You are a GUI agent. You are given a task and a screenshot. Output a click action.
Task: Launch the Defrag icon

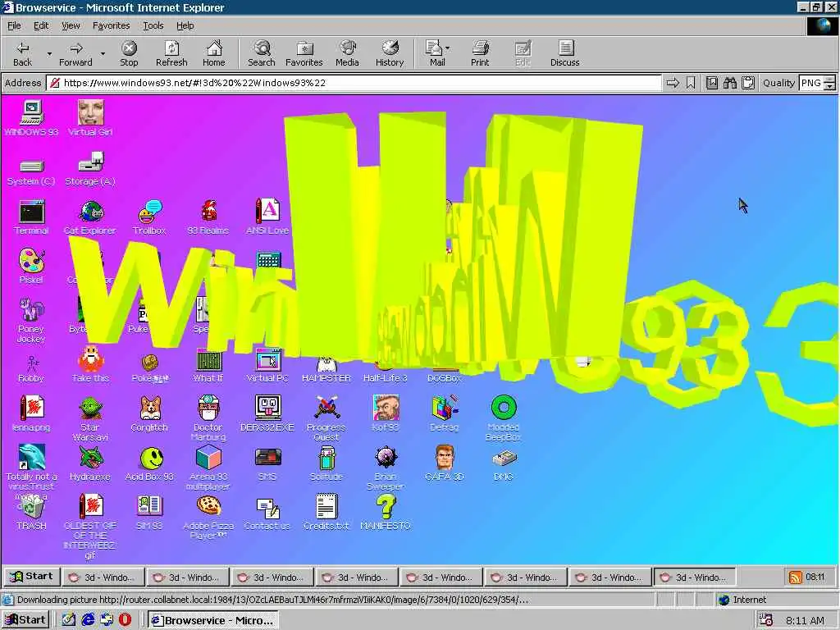coord(445,414)
